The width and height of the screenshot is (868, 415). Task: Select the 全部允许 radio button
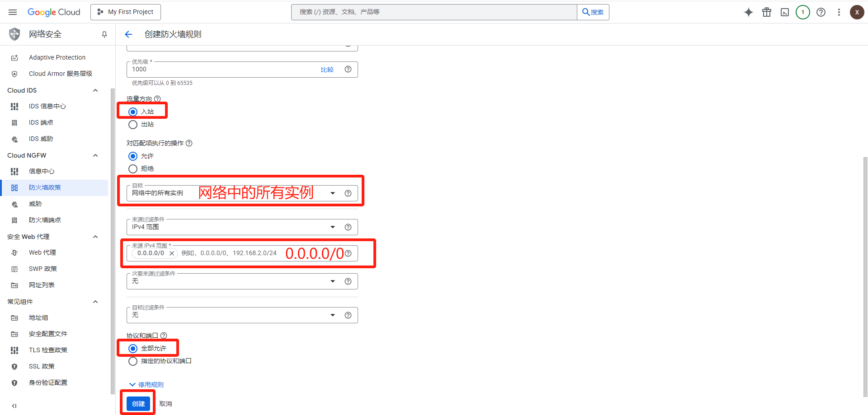point(133,348)
